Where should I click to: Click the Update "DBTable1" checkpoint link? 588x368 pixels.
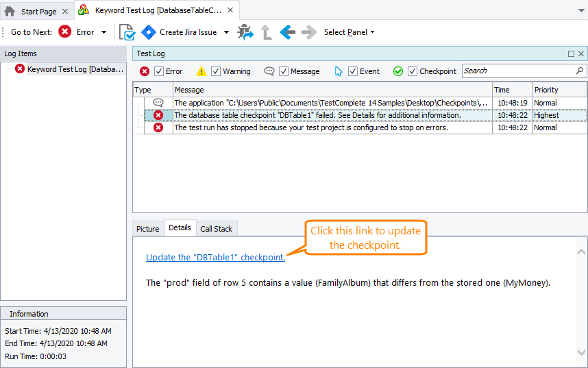click(x=215, y=258)
